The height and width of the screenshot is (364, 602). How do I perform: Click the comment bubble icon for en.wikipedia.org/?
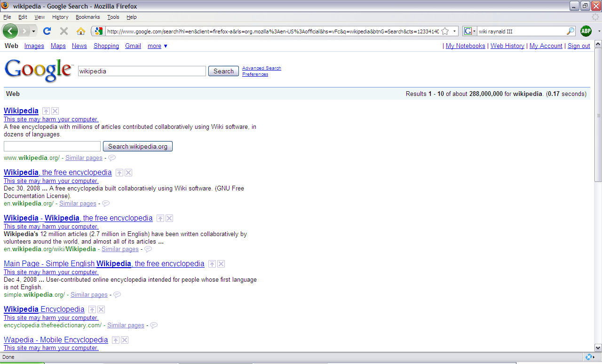point(106,204)
